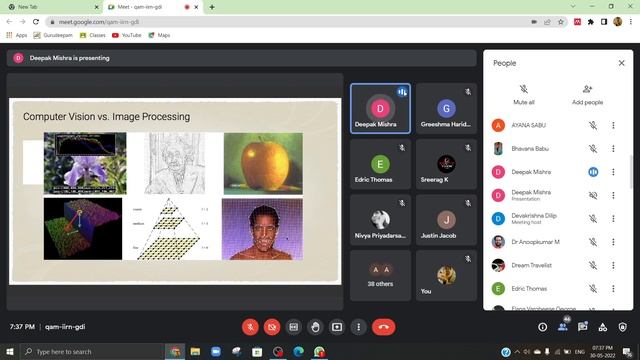This screenshot has width=640, height=360.
Task: Toggle camera button in meeting controls
Action: (272, 327)
